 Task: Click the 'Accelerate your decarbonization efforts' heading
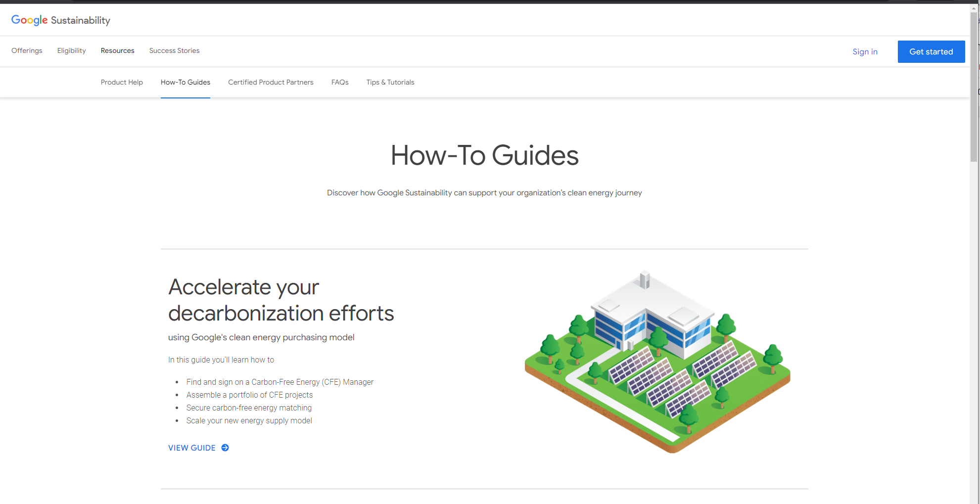click(281, 300)
